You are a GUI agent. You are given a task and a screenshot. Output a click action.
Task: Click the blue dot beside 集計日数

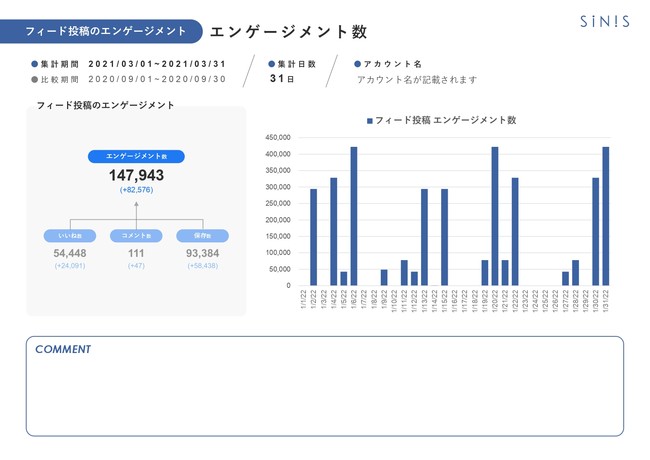272,63
